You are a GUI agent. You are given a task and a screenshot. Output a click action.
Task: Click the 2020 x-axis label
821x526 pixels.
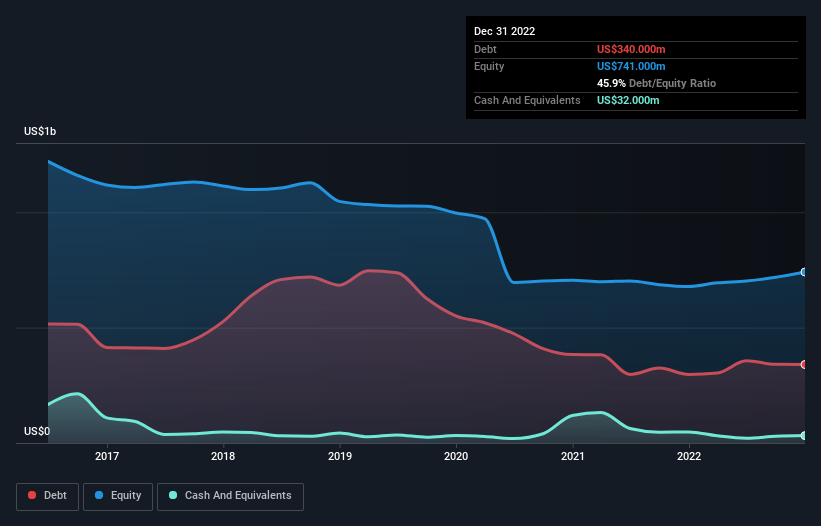click(456, 456)
